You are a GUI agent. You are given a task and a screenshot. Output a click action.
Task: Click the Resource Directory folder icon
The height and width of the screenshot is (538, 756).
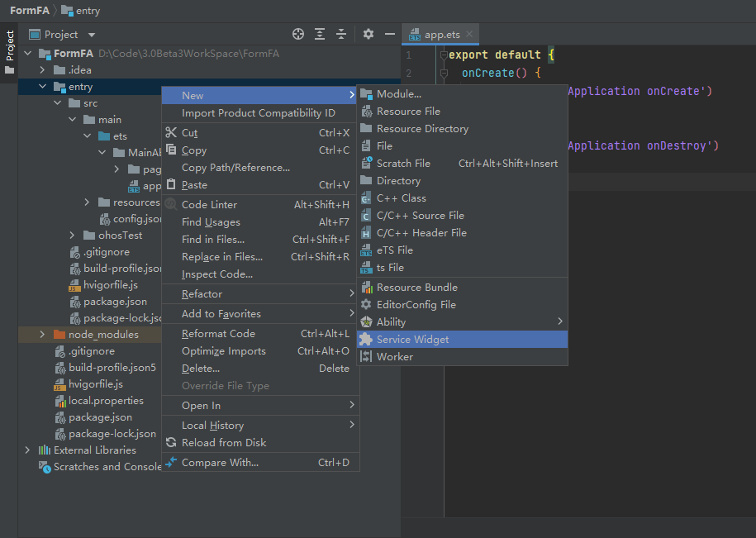pyautogui.click(x=366, y=129)
